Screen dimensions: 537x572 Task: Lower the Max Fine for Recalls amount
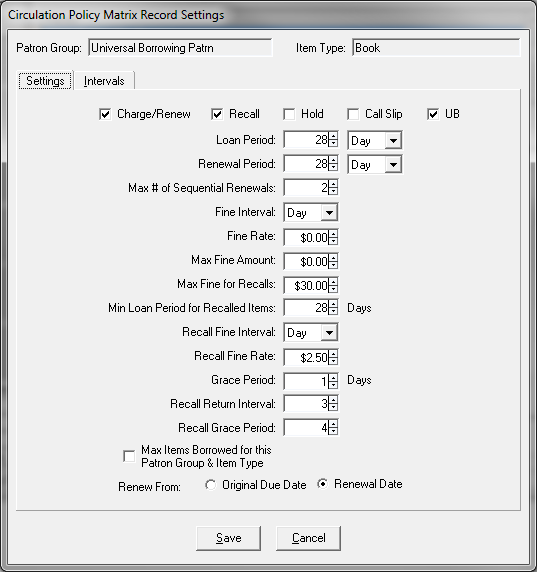coord(333,289)
